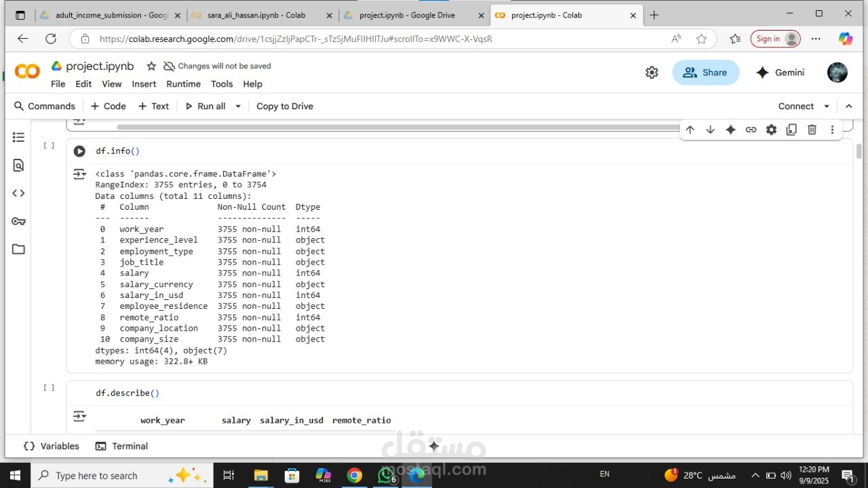Switch to adult_income_submission tab
Viewport: 868px width, 488px height.
[x=109, y=15]
